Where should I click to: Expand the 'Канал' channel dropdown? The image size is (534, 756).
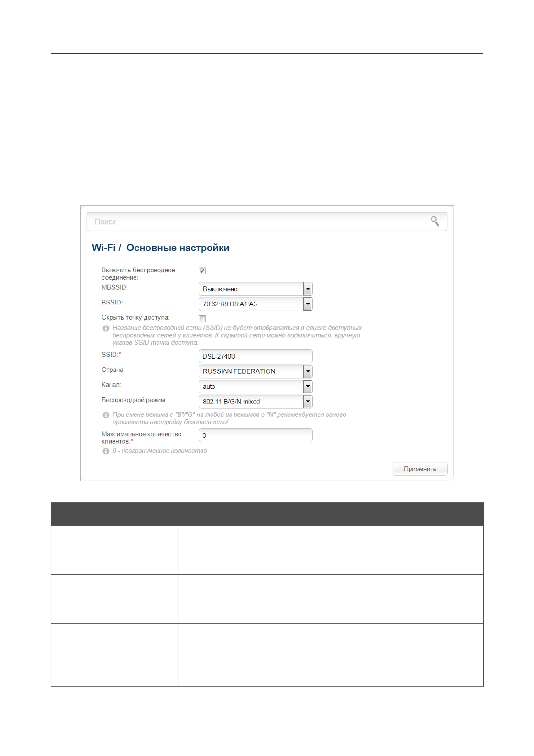(307, 387)
